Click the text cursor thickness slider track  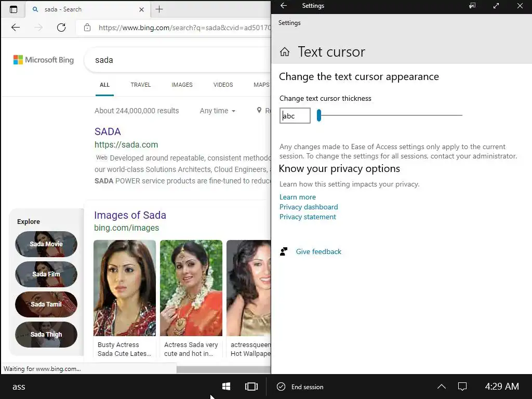pos(390,115)
